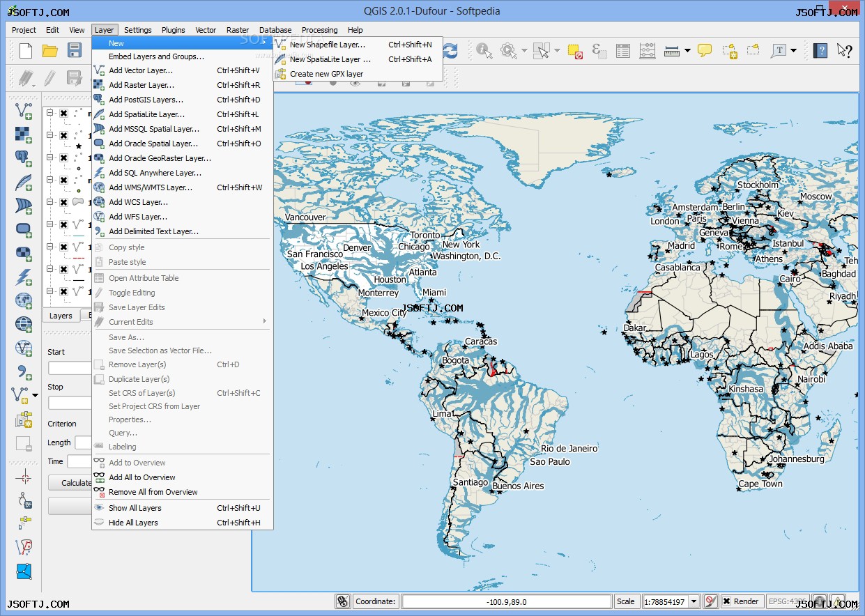Switch to the Layers panel tab
The image size is (865, 616).
click(x=61, y=316)
